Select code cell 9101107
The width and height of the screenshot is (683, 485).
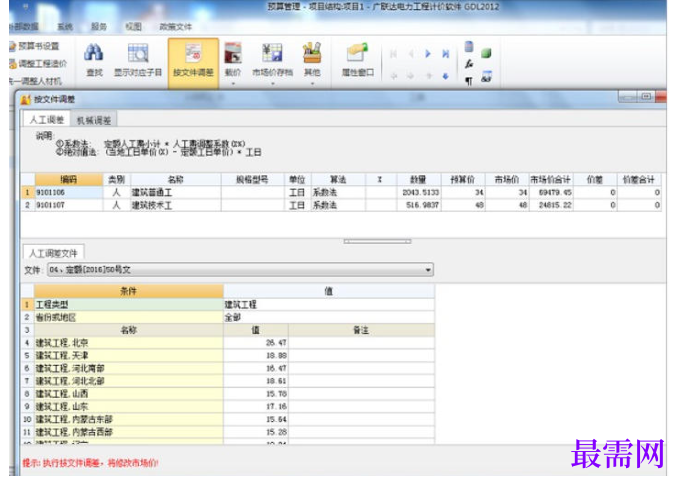point(69,205)
